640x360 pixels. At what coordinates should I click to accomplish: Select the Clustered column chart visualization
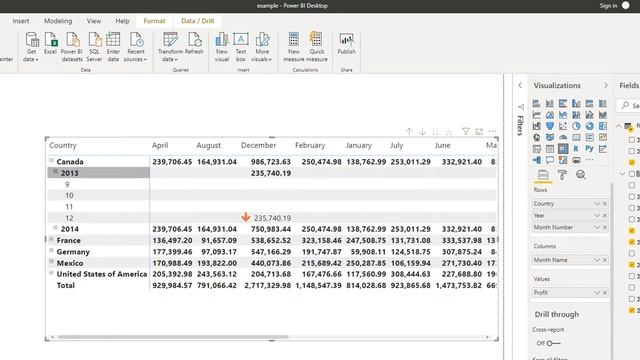[576, 104]
